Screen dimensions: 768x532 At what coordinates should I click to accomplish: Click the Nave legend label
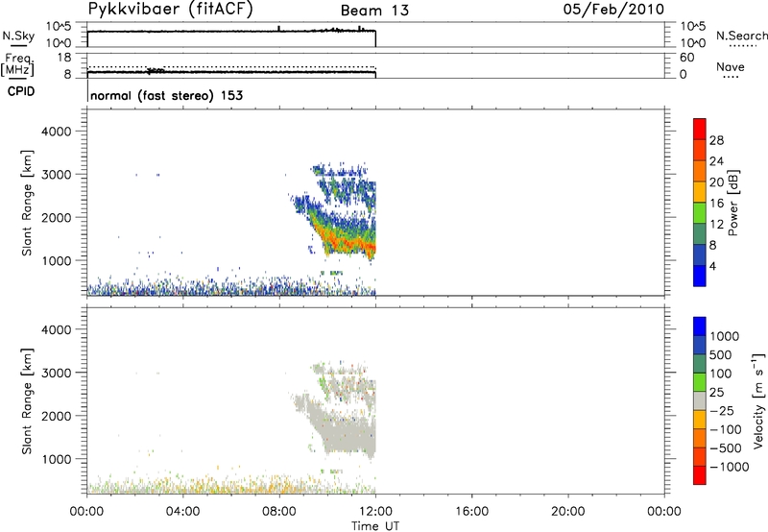coord(731,67)
